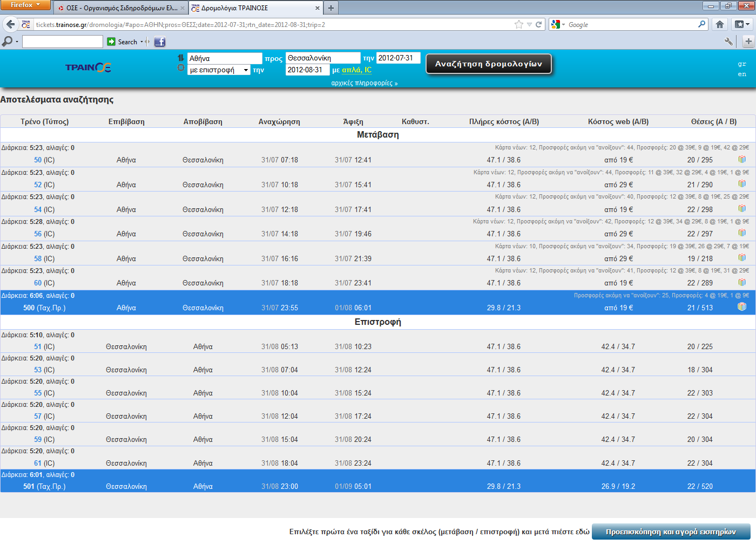Click train number 50 link
The height and width of the screenshot is (545, 756).
pos(38,160)
